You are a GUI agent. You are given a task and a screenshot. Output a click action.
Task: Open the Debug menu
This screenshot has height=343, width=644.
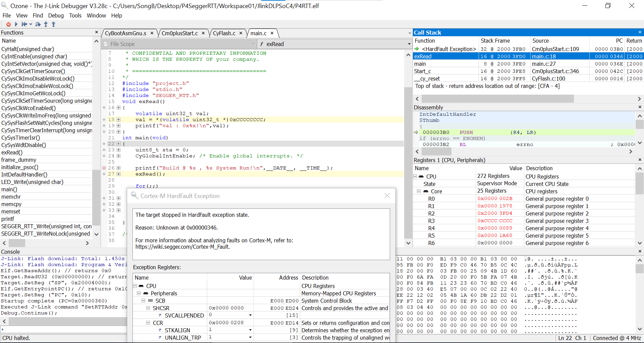56,15
